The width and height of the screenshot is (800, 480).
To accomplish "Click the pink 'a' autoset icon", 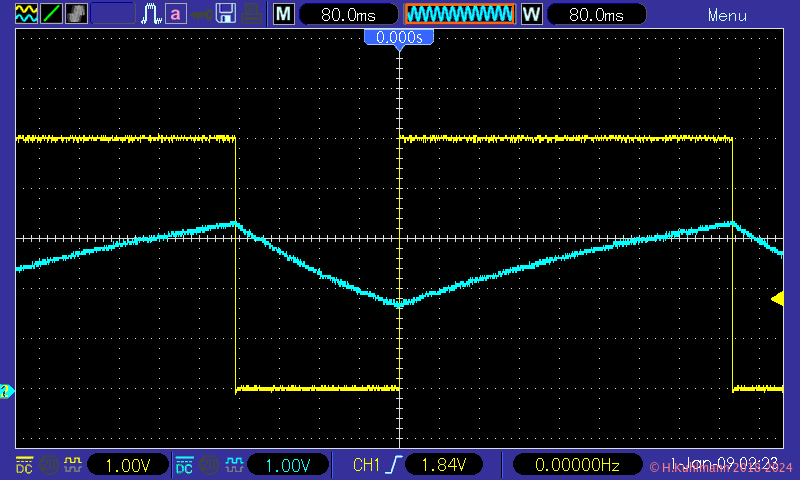I will point(176,14).
